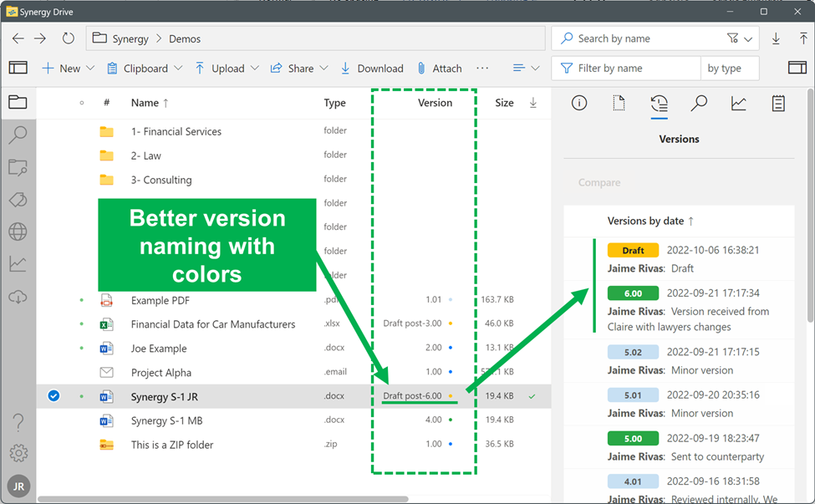Open the Search section in sidebar
The image size is (815, 504).
point(18,135)
